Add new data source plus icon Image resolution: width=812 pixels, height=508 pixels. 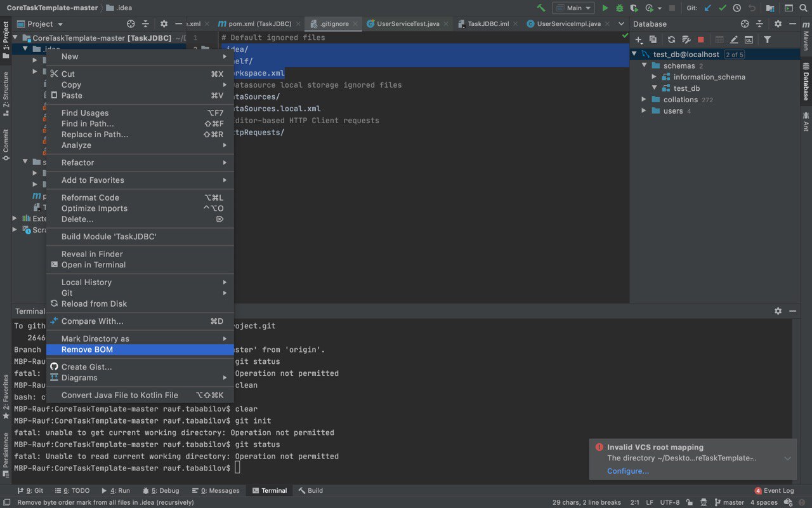[639, 39]
